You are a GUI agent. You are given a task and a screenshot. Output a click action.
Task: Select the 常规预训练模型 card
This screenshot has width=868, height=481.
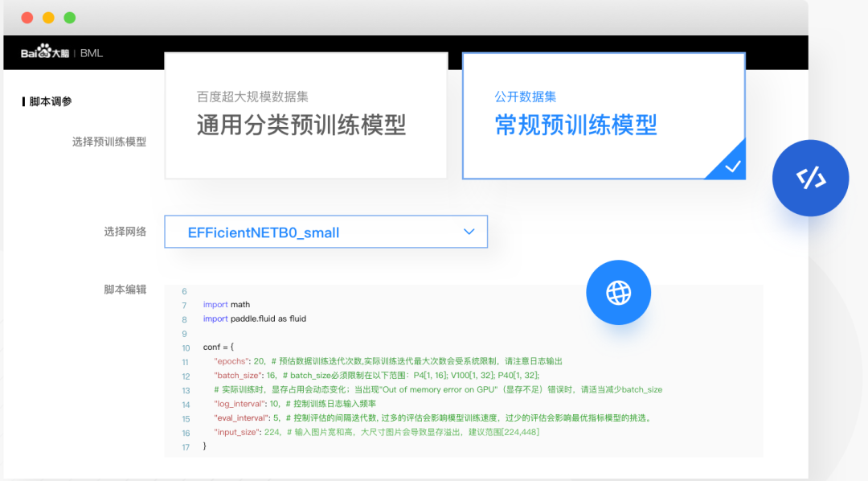(x=604, y=116)
